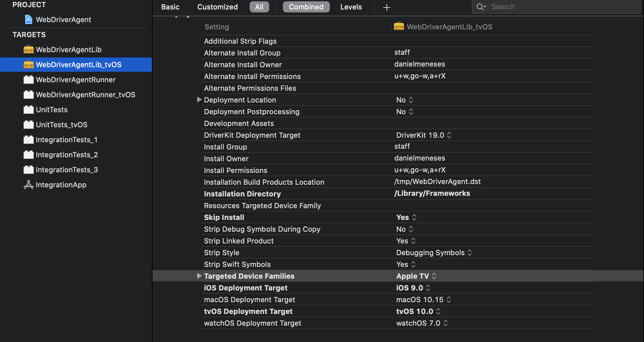This screenshot has height=342, width=644.
Task: Expand the Deployment Location setting
Action: point(199,100)
